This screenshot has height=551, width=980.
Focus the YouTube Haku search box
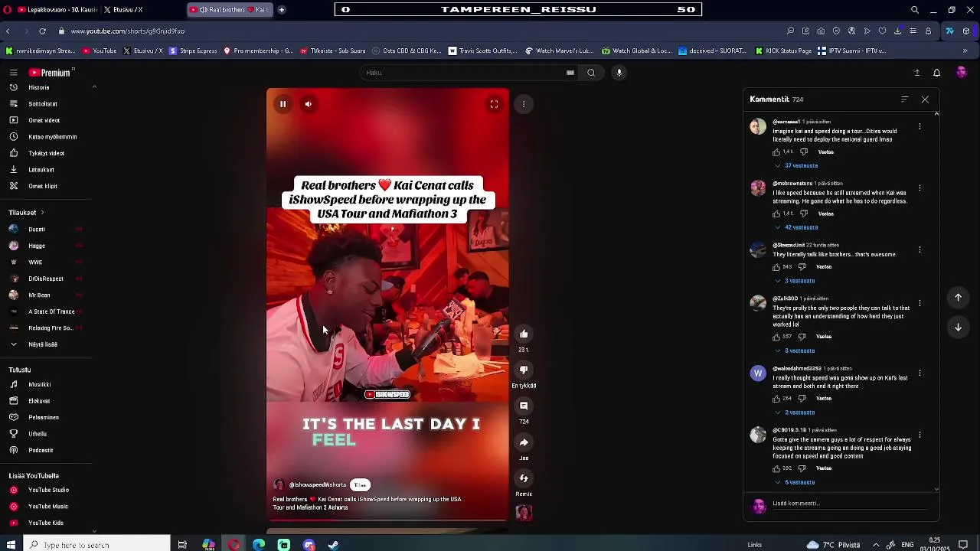463,73
